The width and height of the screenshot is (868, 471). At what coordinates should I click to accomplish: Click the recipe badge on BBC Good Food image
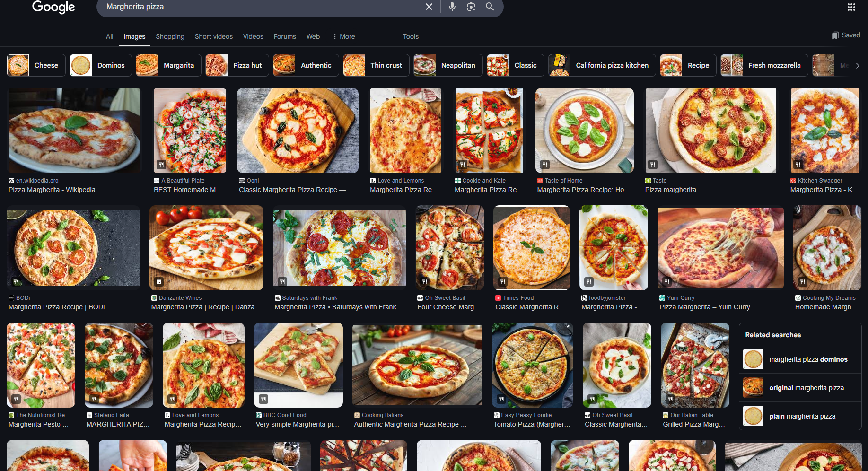click(x=263, y=399)
